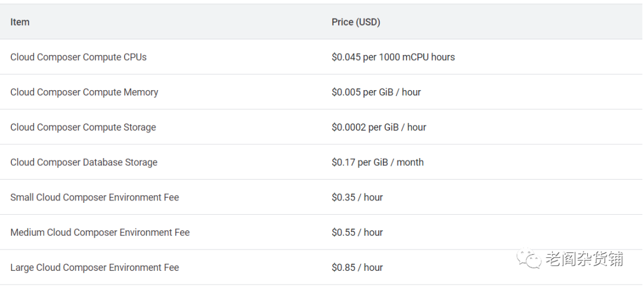Select the Cloud Composer Database Storage cell

tap(83, 162)
